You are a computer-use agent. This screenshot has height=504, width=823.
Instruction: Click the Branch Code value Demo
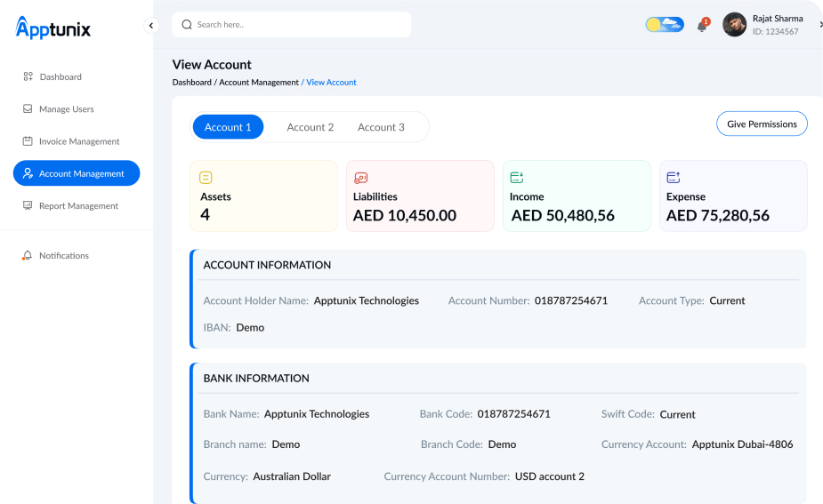click(x=503, y=444)
